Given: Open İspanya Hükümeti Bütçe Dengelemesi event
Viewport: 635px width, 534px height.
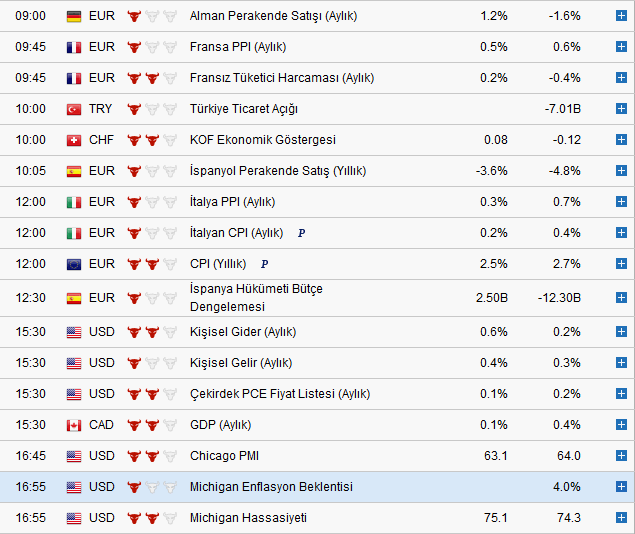Looking at the screenshot, I should click(256, 297).
